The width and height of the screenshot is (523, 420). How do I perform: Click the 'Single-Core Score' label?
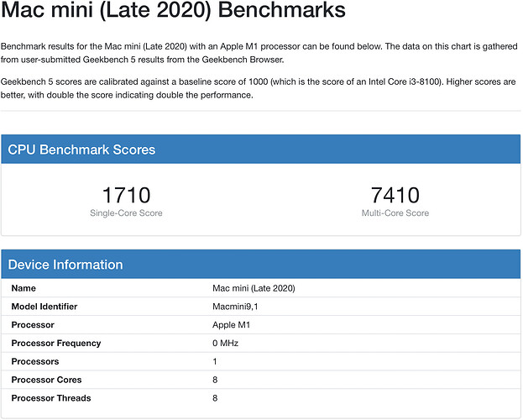126,213
